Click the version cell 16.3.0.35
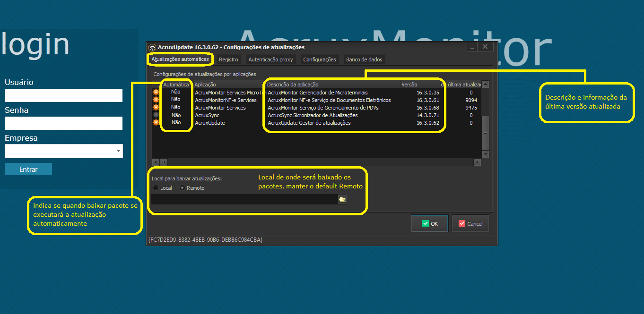 tap(428, 93)
